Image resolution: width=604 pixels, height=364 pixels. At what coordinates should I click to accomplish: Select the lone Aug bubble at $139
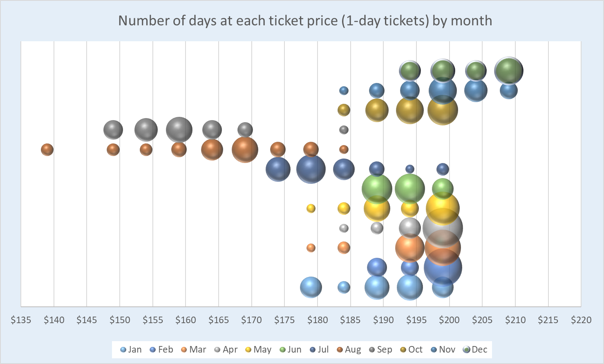pos(47,150)
